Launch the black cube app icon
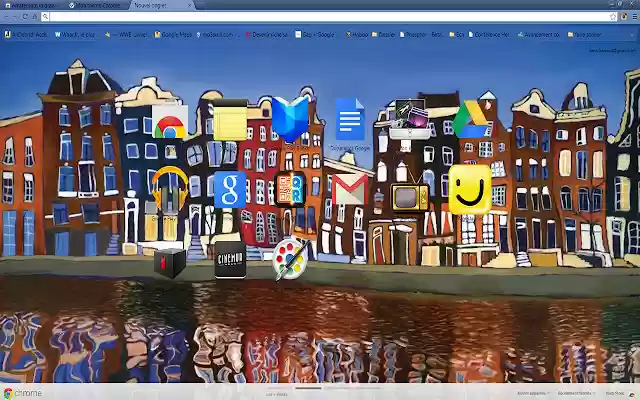640x400 pixels. coord(170,263)
